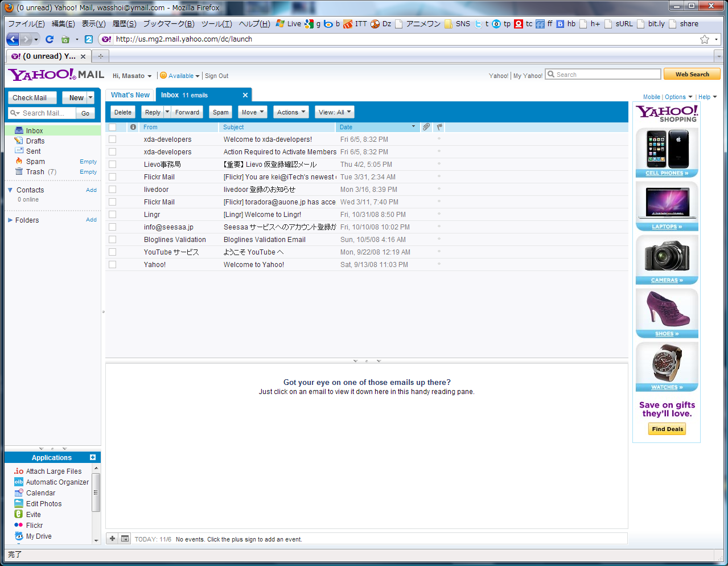Open the Spam folder
Image resolution: width=728 pixels, height=566 pixels.
tap(35, 162)
